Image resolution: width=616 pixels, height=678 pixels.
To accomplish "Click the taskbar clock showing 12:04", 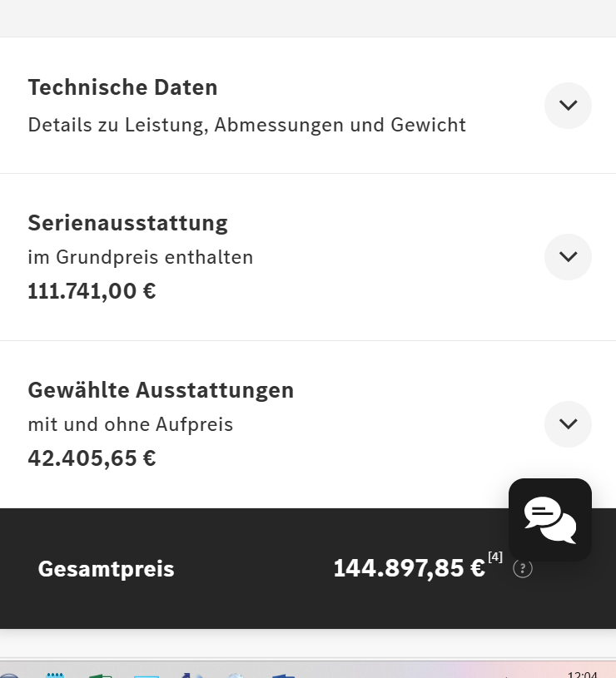I will point(582,674).
